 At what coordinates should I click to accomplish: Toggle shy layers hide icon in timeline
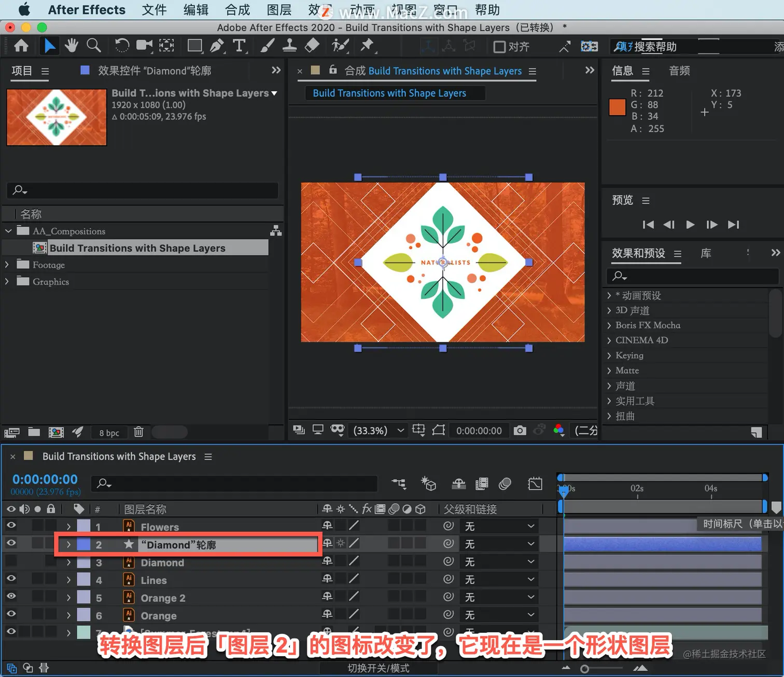458,483
